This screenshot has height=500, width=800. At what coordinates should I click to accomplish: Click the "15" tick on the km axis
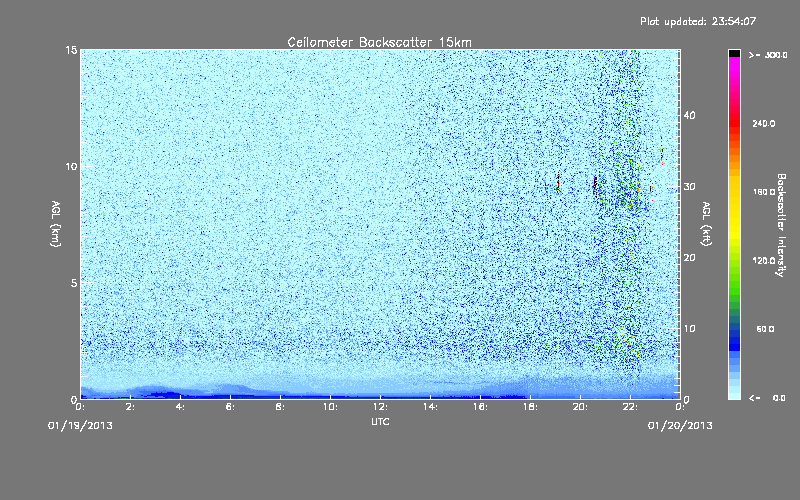(x=71, y=50)
